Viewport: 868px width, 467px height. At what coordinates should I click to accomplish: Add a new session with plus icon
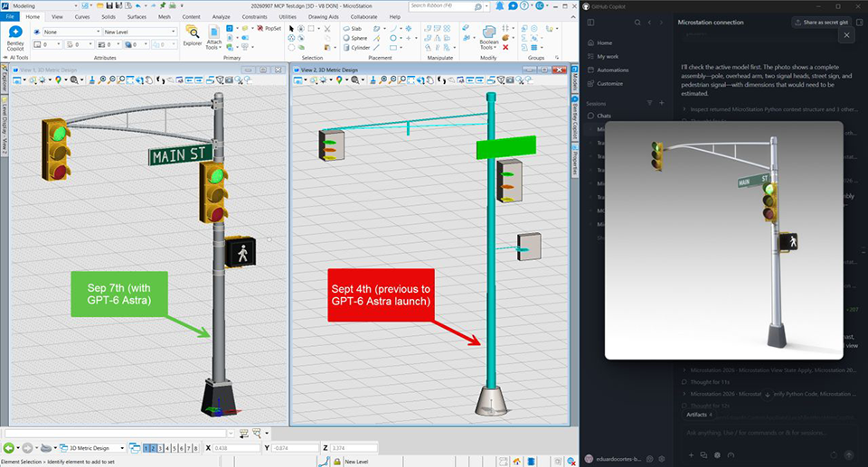pyautogui.click(x=662, y=103)
